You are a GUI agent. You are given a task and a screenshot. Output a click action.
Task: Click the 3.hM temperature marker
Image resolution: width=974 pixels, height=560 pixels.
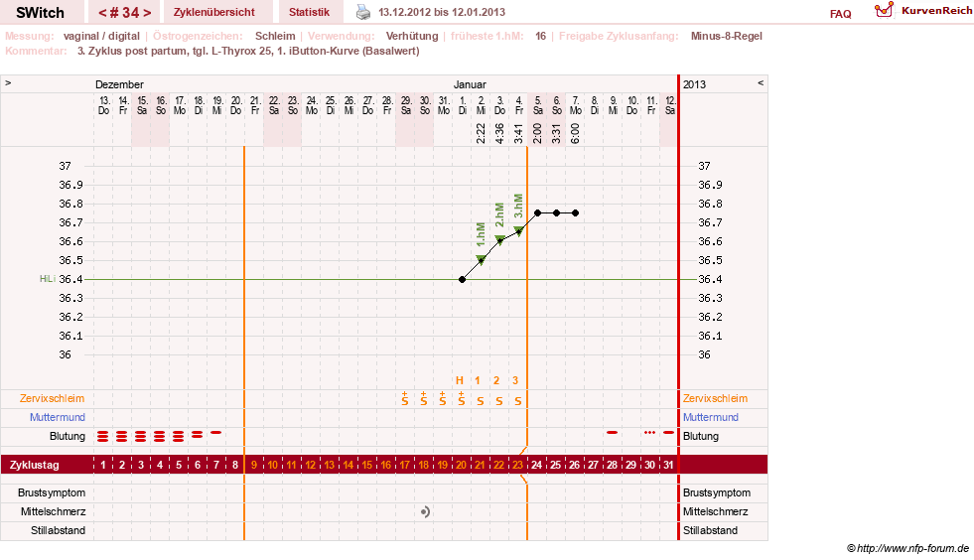518,231
